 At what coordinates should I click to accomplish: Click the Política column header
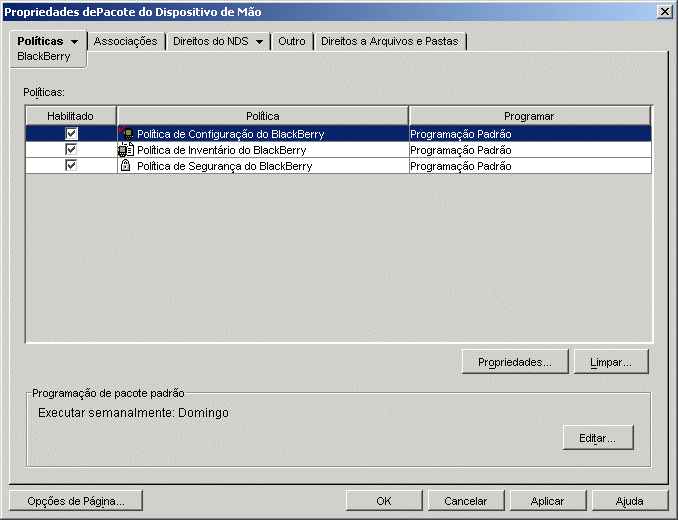point(263,116)
